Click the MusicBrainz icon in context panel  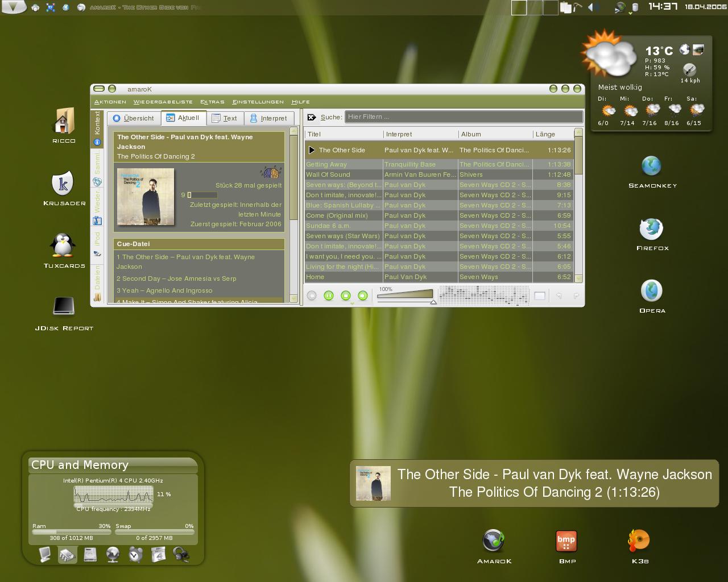coord(271,172)
